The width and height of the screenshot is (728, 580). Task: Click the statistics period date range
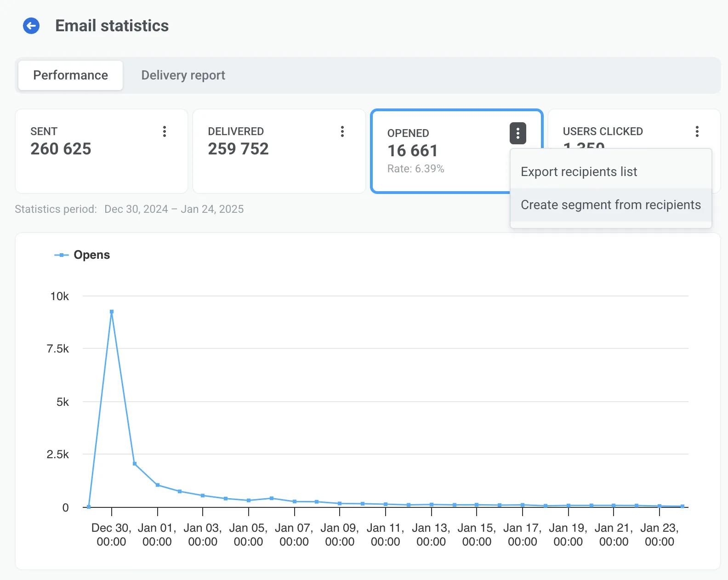[x=174, y=210]
